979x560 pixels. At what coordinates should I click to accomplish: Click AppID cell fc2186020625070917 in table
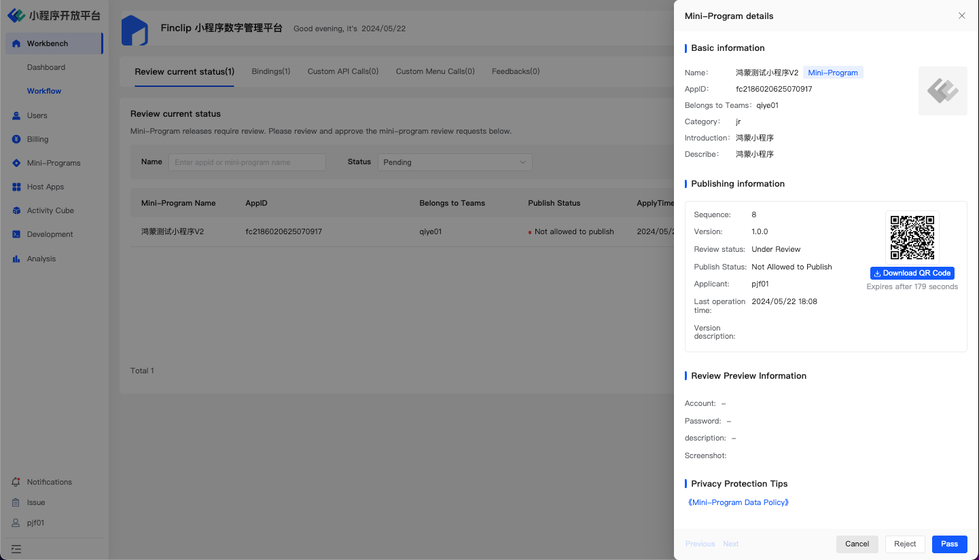point(283,231)
